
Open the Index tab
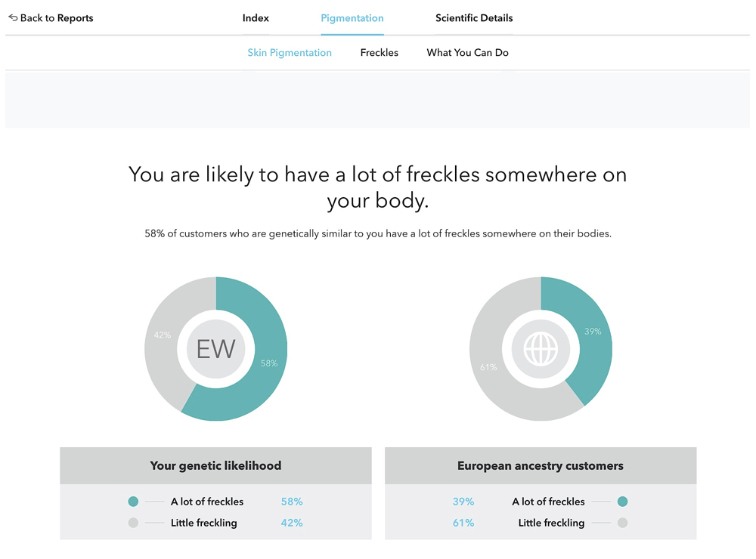click(256, 18)
